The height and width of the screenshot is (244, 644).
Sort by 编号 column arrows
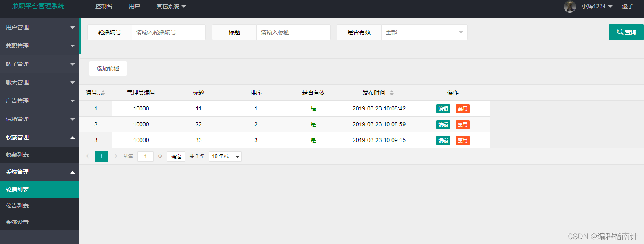[103, 93]
